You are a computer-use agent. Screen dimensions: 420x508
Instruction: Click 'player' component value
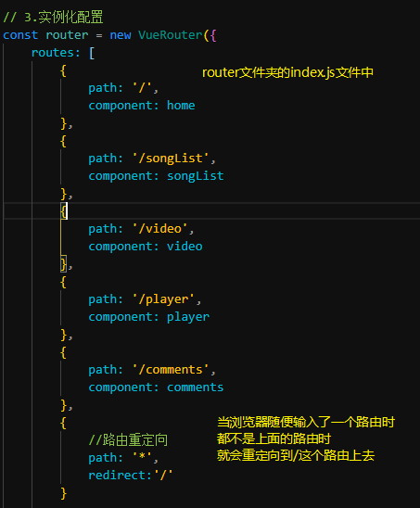[188, 317]
